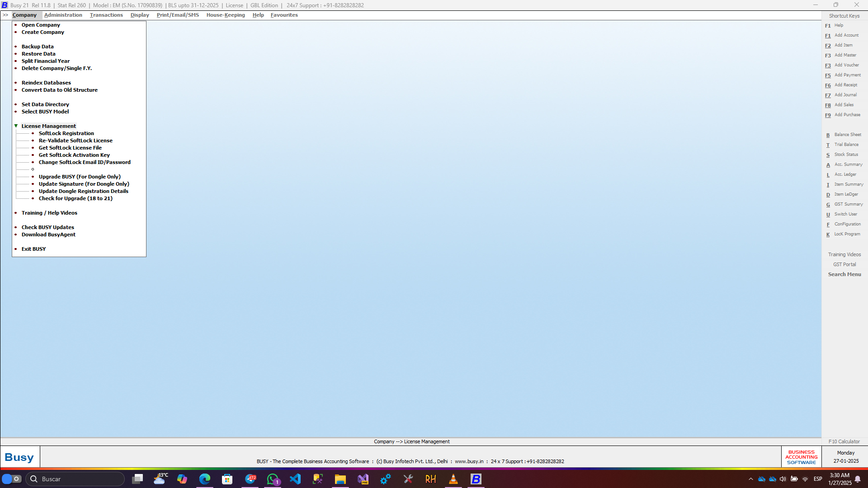Screen dimensions: 868x488
Task: Collapse the License Management tree node
Action: click(x=16, y=126)
